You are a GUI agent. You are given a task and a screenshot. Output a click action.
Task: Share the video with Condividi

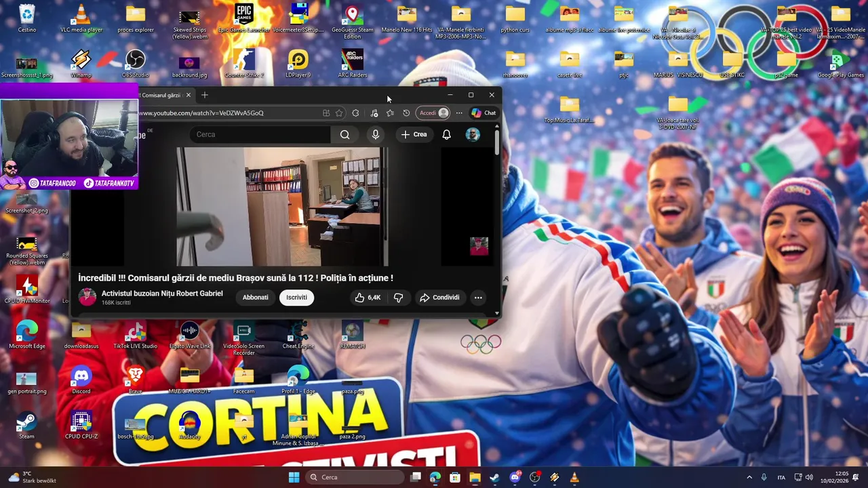click(439, 298)
